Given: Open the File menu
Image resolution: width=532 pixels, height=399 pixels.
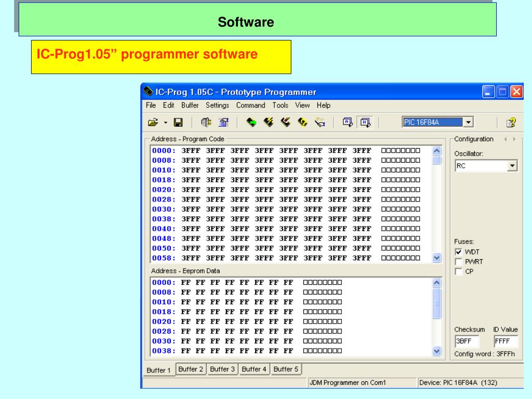Looking at the screenshot, I should click(151, 105).
